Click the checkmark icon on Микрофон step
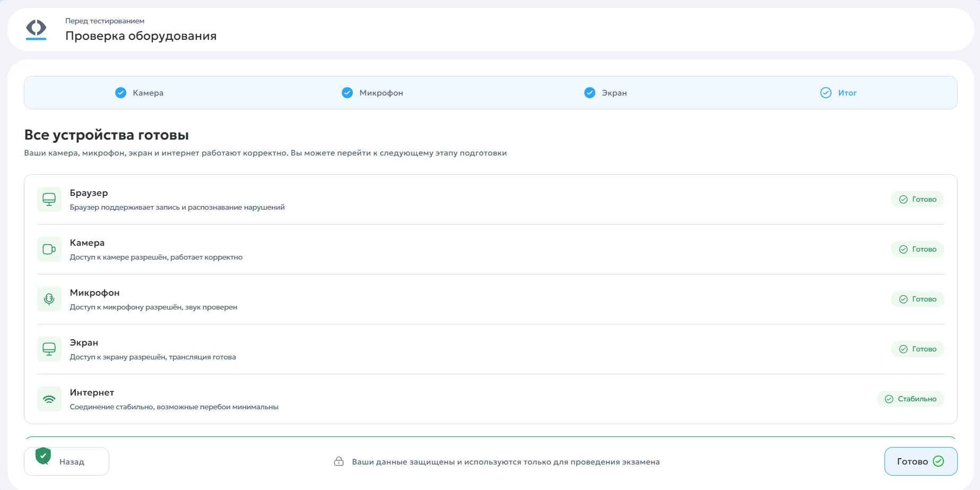This screenshot has height=490, width=980. click(347, 93)
